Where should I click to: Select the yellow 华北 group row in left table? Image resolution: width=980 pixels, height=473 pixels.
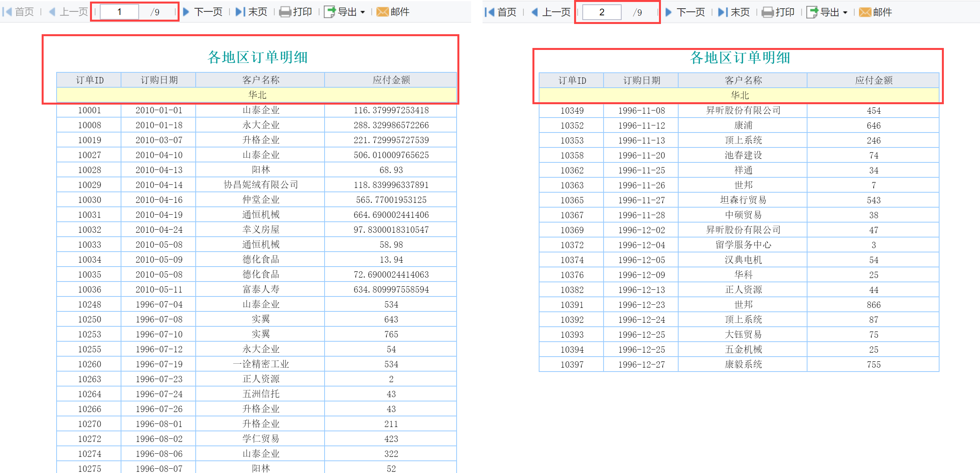coord(257,95)
